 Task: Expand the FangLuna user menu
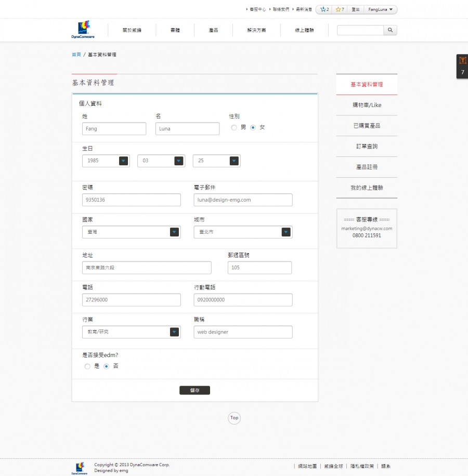tap(381, 9)
